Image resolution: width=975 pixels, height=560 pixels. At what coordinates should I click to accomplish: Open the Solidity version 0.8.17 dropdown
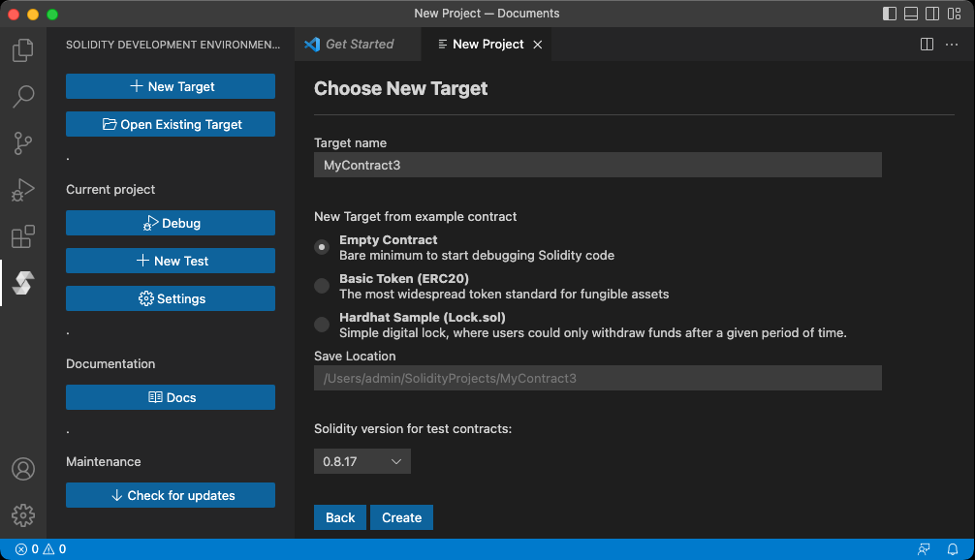[362, 462]
